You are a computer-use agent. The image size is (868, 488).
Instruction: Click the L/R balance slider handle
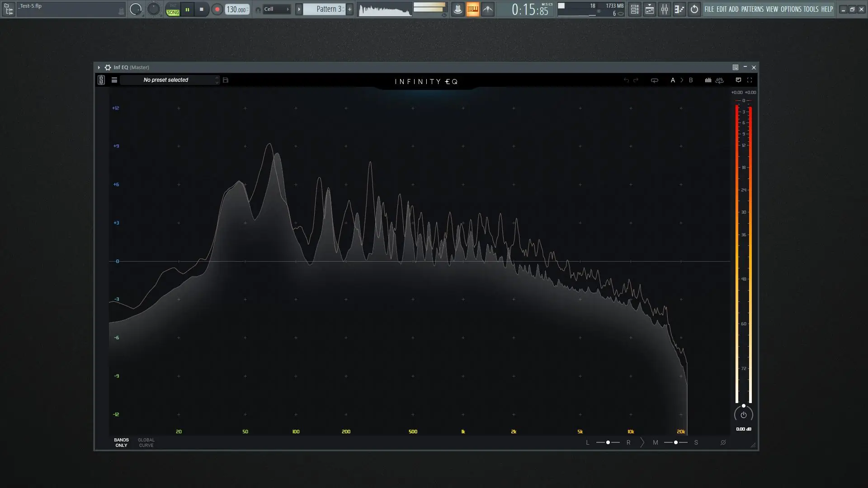[608, 442]
